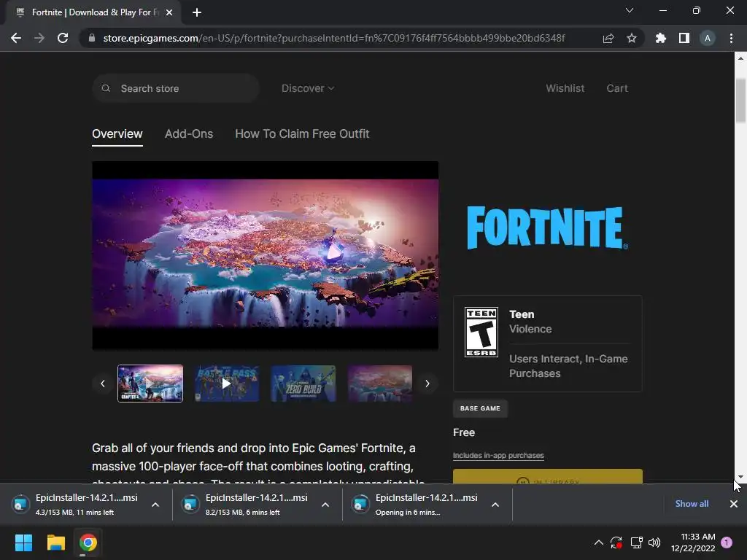Image resolution: width=747 pixels, height=560 pixels.
Task: Click the Teen rating label
Action: click(x=522, y=314)
